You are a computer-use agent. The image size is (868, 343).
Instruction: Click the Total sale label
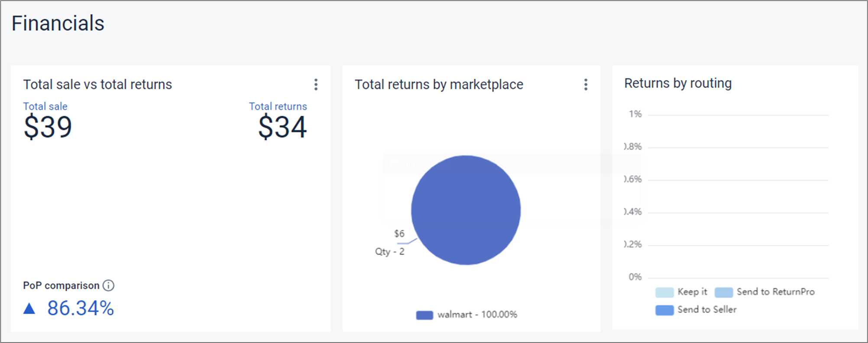click(x=45, y=106)
